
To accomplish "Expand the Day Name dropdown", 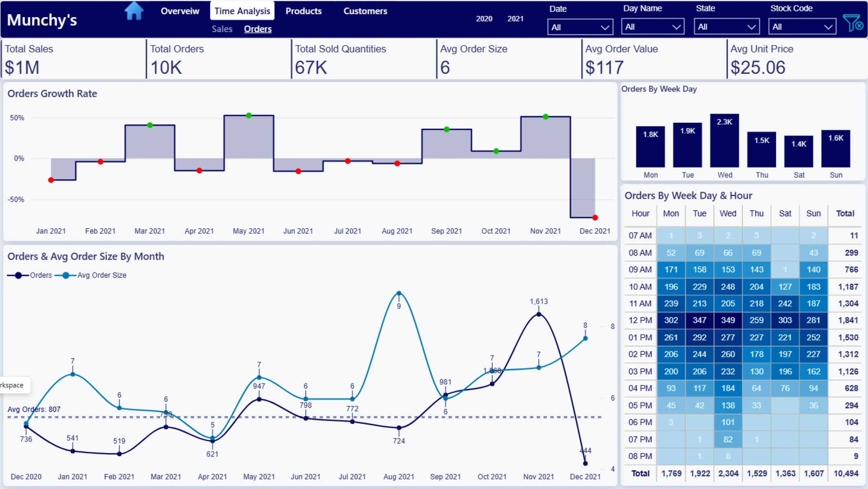I will 653,27.
